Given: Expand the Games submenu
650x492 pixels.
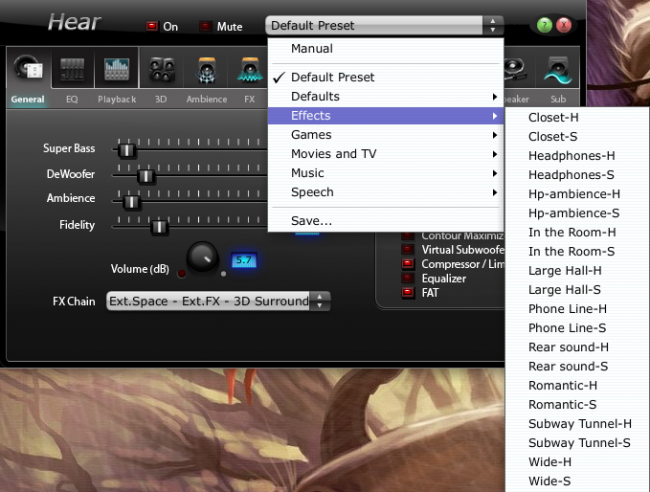Looking at the screenshot, I should point(386,135).
